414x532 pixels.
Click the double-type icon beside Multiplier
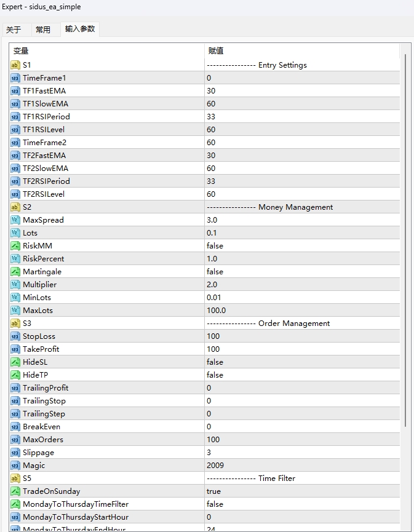(15, 284)
